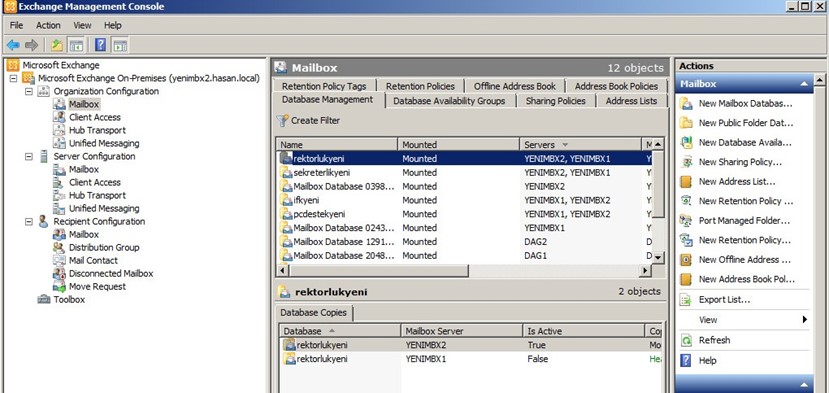The image size is (829, 393).
Task: Switch to Database Availability Groups tab
Action: (449, 101)
